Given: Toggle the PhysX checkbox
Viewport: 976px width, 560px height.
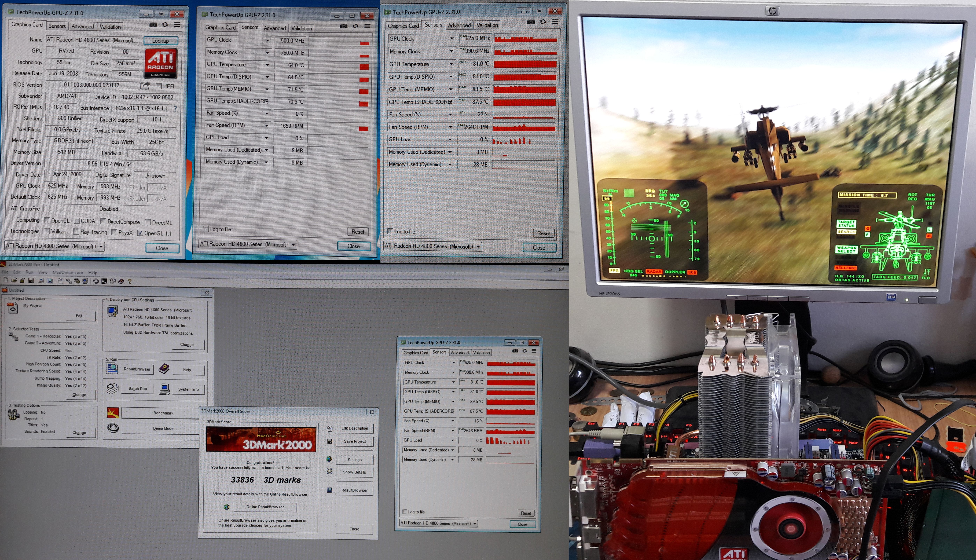Looking at the screenshot, I should point(114,232).
